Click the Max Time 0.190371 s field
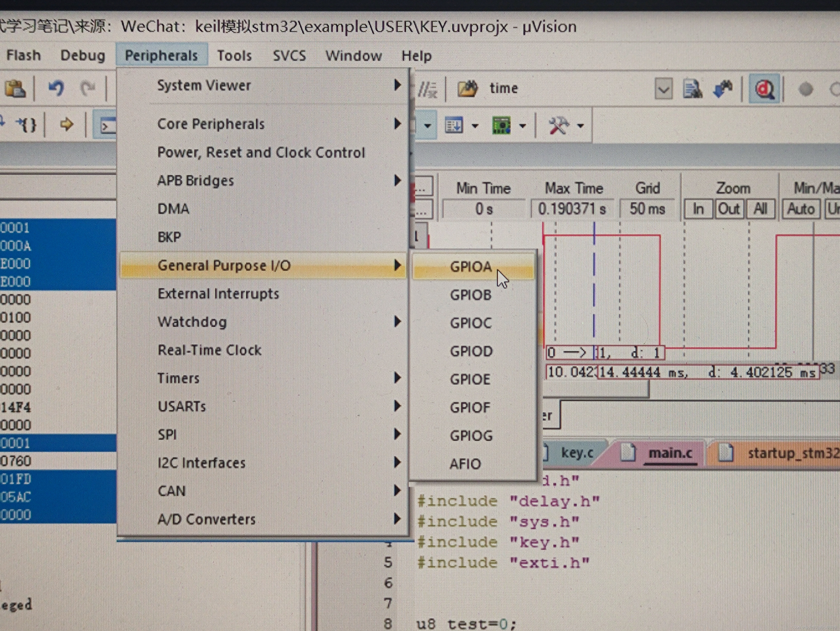The image size is (840, 631). click(x=572, y=209)
